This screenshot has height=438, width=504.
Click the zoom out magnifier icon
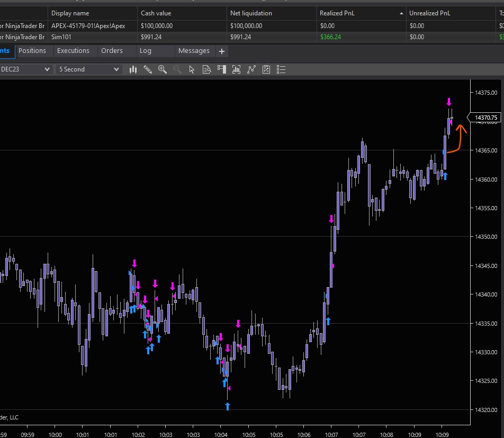pyautogui.click(x=177, y=69)
